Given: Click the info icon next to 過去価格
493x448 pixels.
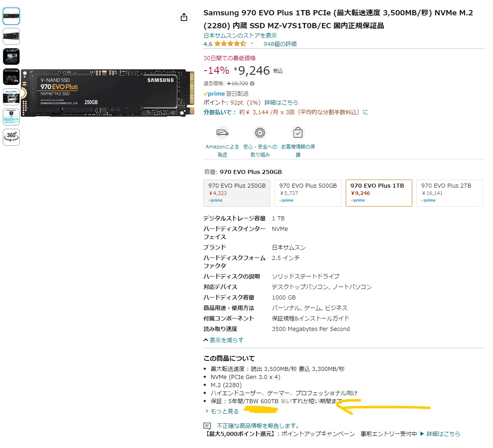Looking at the screenshot, I should coord(252,84).
